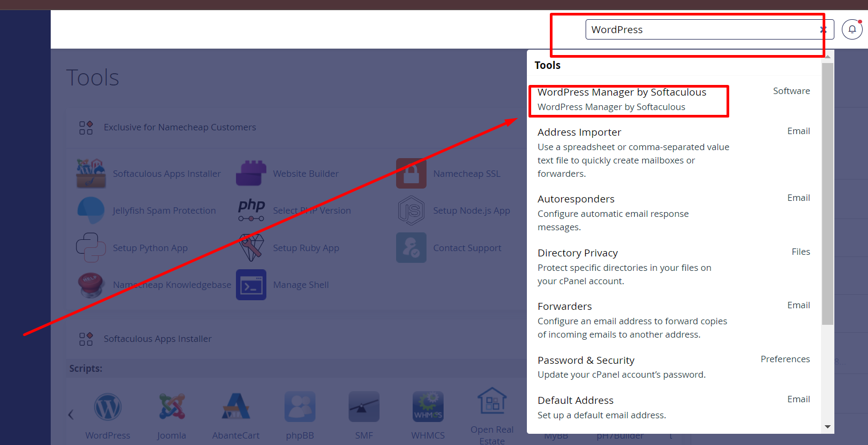Screen dimensions: 868x445
Task: Click the Software category label
Action: point(791,91)
